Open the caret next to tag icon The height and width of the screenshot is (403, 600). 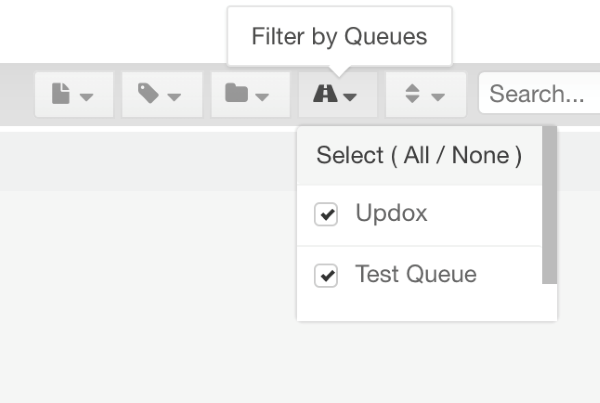coord(174,97)
